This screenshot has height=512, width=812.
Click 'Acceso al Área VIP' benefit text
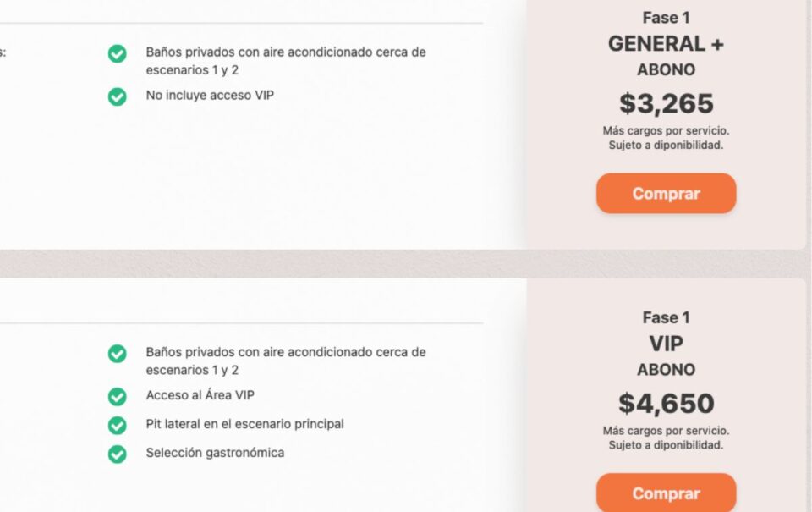tap(200, 395)
